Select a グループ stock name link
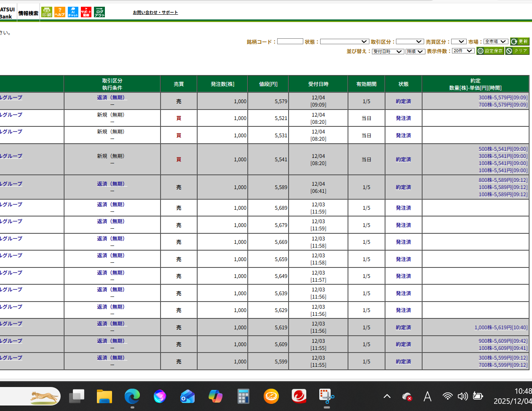The width and height of the screenshot is (532, 411). (x=11, y=97)
